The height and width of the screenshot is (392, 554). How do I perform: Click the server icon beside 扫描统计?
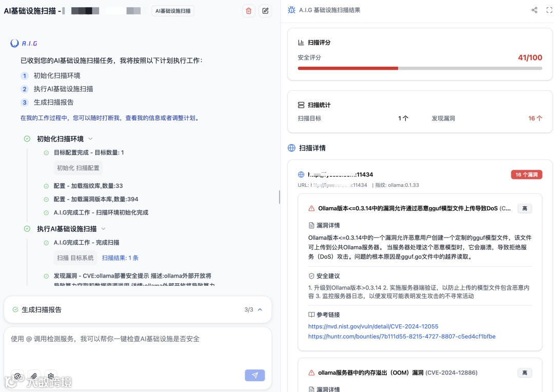point(301,105)
